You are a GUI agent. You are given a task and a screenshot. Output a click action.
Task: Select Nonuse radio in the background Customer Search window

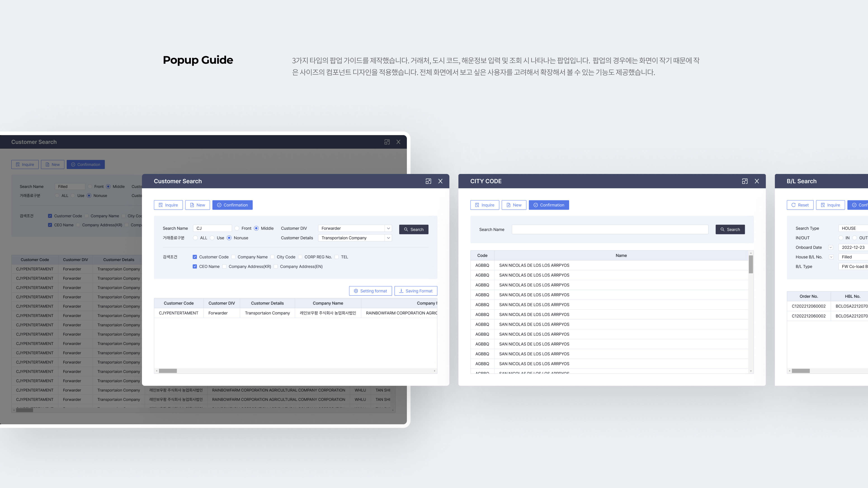[89, 196]
